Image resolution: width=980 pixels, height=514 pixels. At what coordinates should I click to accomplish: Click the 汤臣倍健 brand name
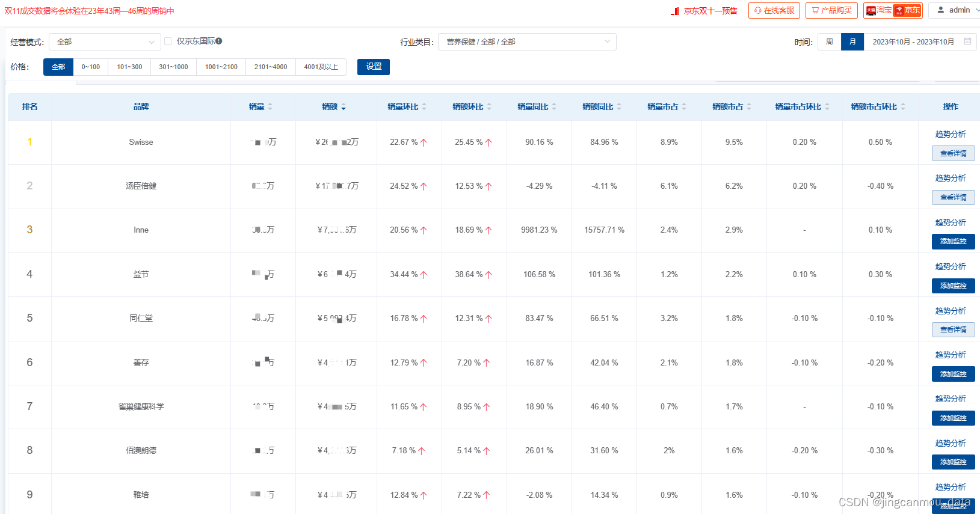141,186
